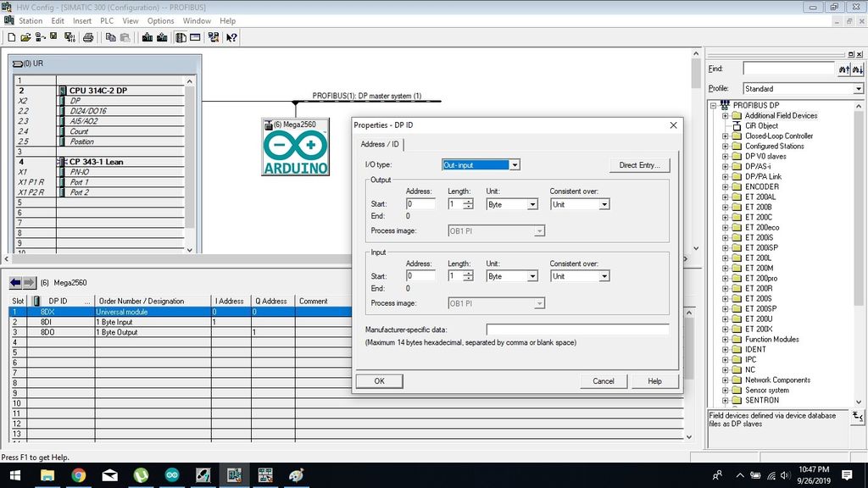Select the CiR Object catalog item
This screenshot has height=488, width=868.
tap(760, 125)
